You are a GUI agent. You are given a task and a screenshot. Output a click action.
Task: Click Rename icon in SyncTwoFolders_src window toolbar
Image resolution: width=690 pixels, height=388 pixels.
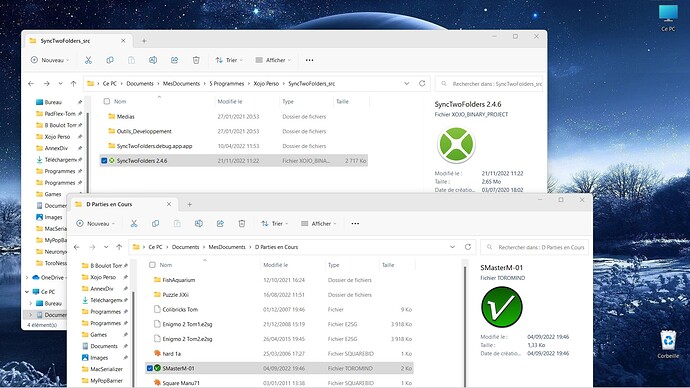(153, 60)
